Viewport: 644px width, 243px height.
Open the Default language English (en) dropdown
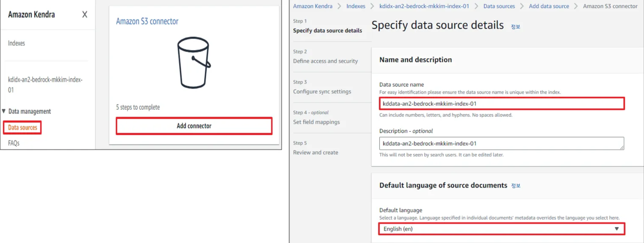point(502,229)
